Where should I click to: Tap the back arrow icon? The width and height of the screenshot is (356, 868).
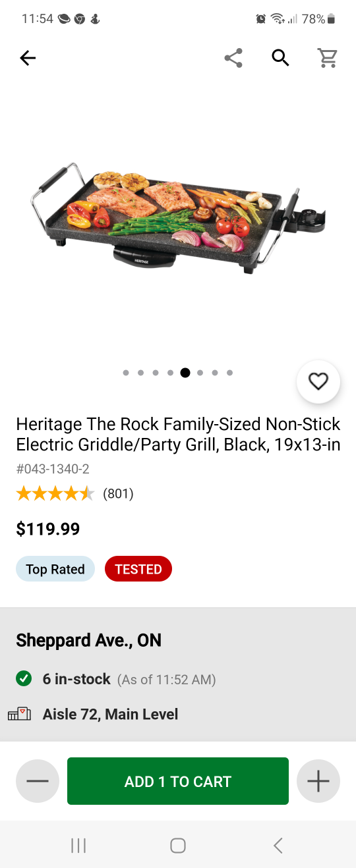coord(28,59)
